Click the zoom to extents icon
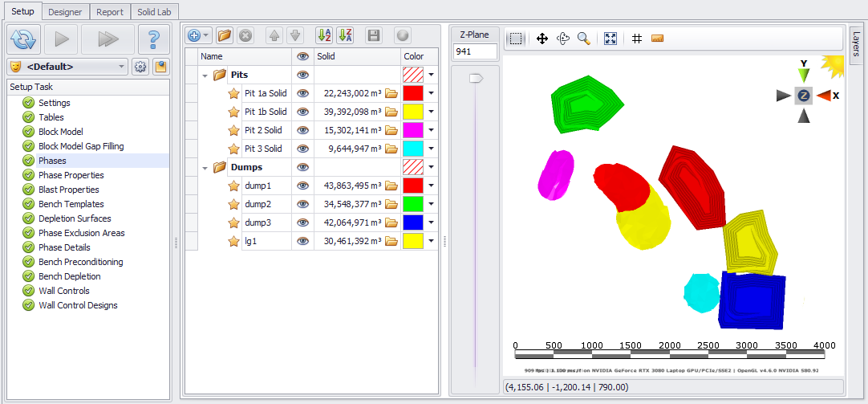The height and width of the screenshot is (404, 868). (x=610, y=39)
